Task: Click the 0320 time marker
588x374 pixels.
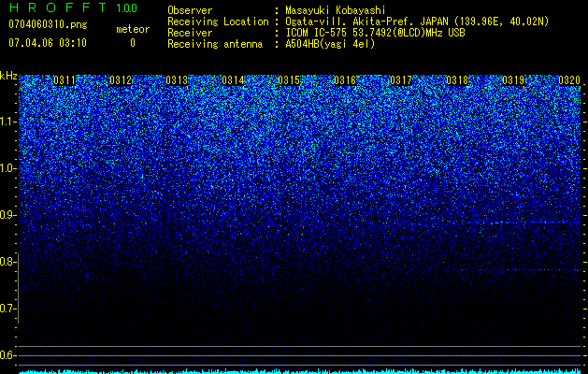Action: coord(569,80)
